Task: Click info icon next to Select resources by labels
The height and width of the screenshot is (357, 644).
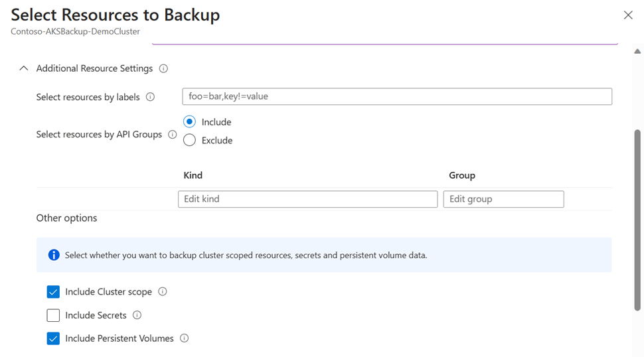Action: click(150, 97)
